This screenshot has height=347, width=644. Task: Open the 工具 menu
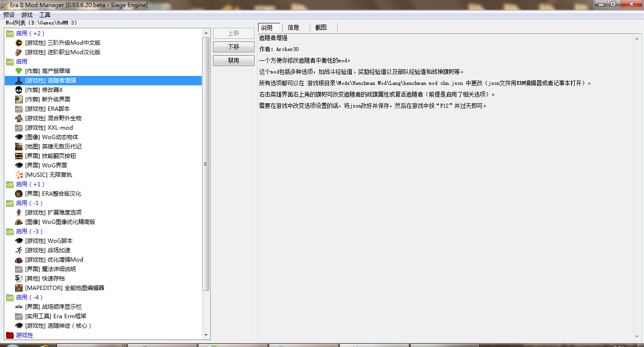click(45, 15)
